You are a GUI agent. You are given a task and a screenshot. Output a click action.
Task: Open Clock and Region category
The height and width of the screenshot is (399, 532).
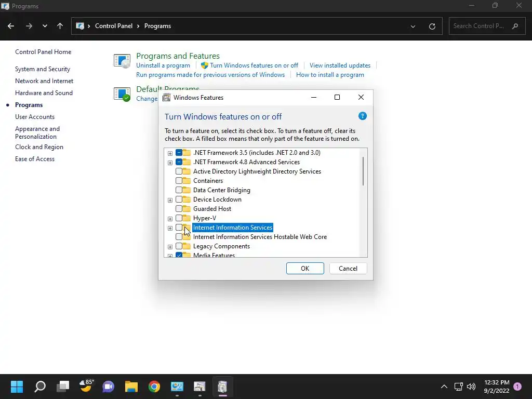[x=39, y=147]
